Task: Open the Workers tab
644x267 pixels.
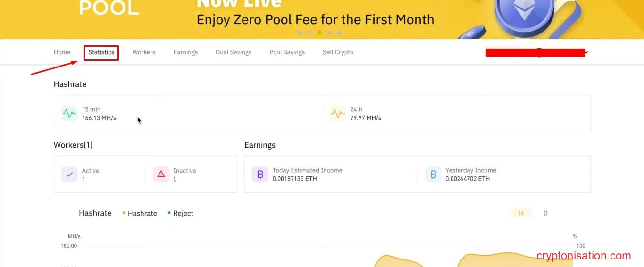Action: tap(144, 52)
